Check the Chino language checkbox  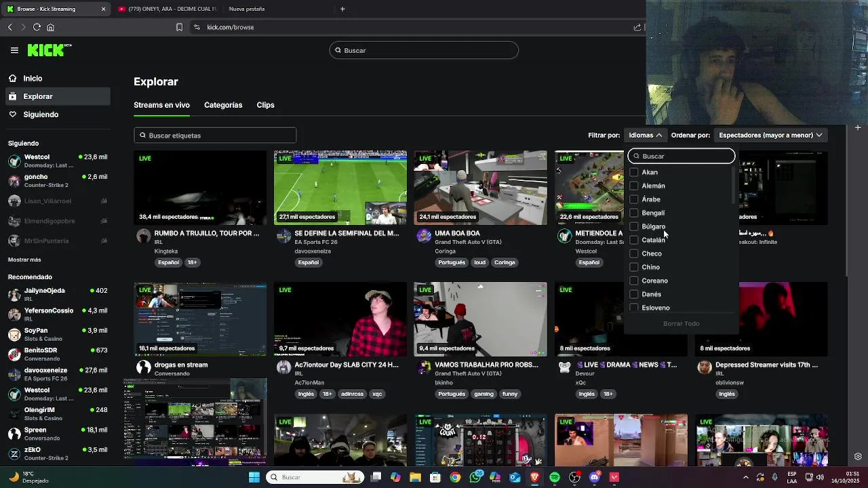pos(634,267)
